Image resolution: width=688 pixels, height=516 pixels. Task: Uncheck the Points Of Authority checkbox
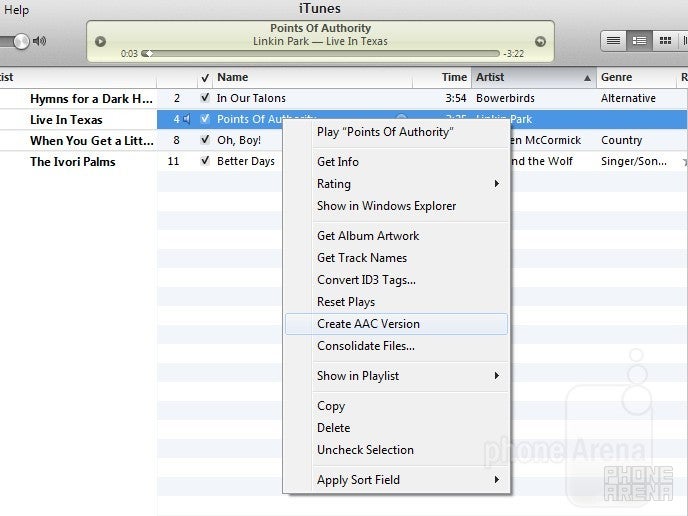tap(205, 118)
